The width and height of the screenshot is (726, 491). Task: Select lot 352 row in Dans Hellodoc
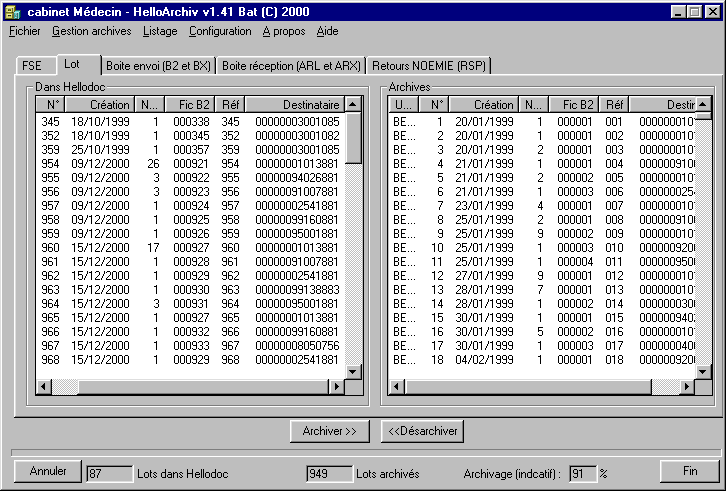(190, 136)
